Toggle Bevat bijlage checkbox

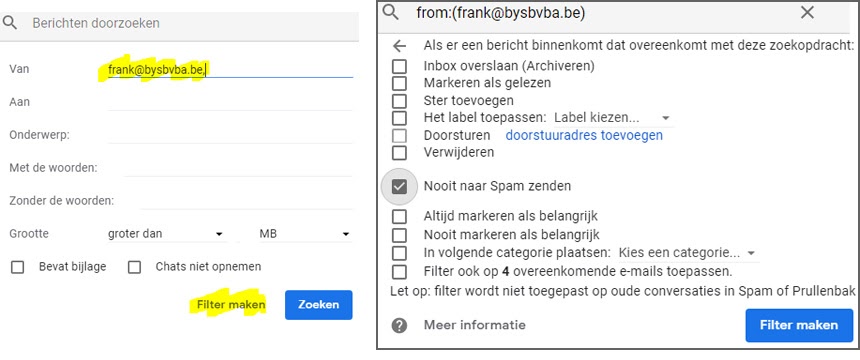tap(18, 267)
